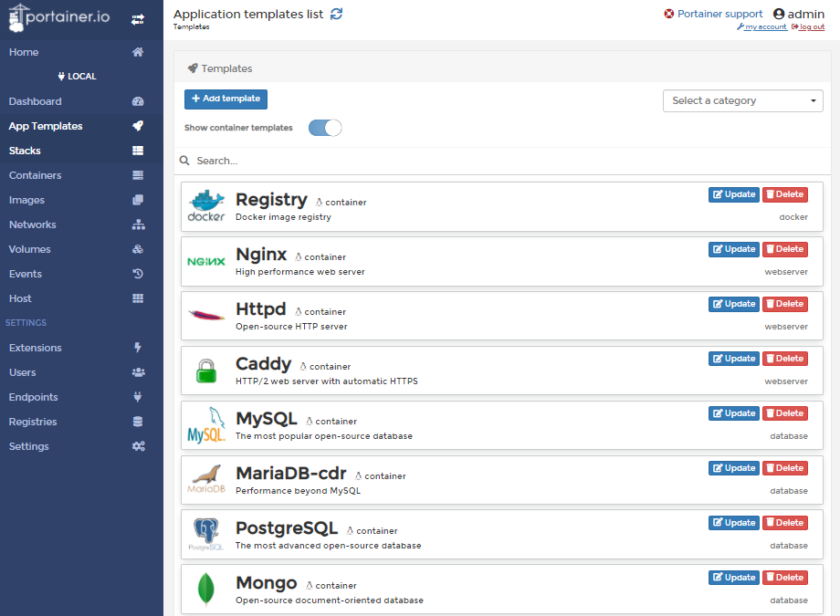Open the Portainer support link
Image resolution: width=840 pixels, height=616 pixels.
(714, 14)
